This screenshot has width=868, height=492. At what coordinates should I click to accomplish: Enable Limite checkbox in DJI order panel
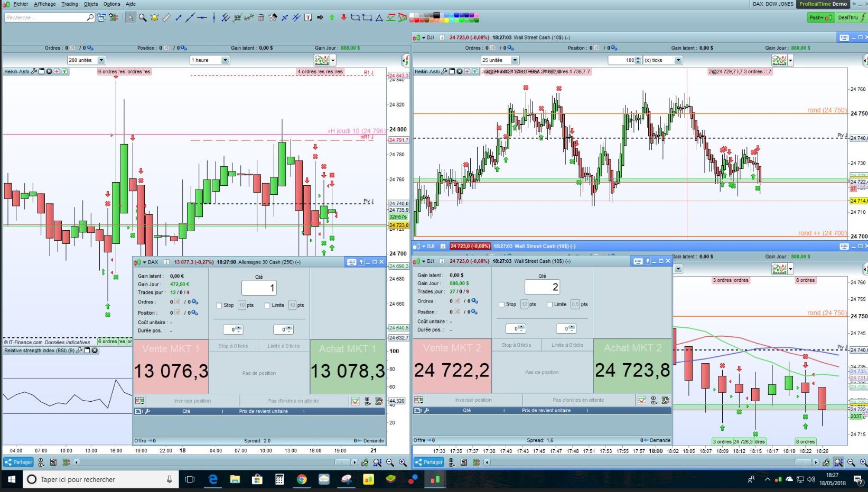(550, 305)
